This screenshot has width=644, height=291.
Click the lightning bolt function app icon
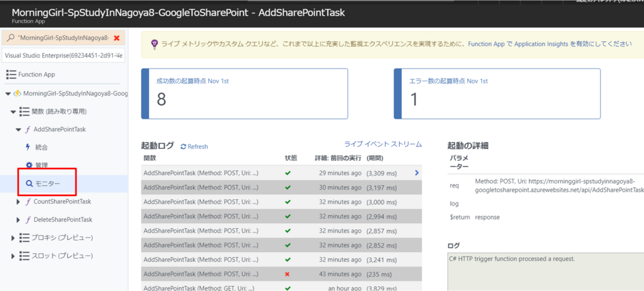[x=17, y=94]
